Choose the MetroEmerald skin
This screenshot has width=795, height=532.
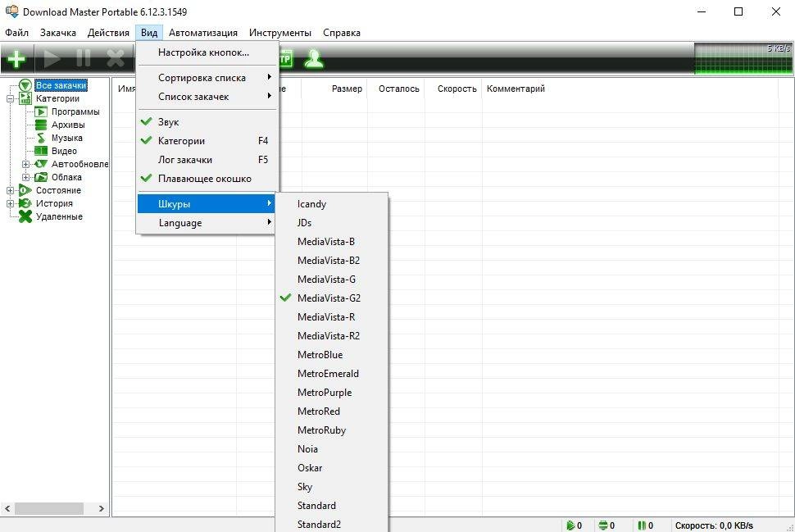click(x=332, y=373)
